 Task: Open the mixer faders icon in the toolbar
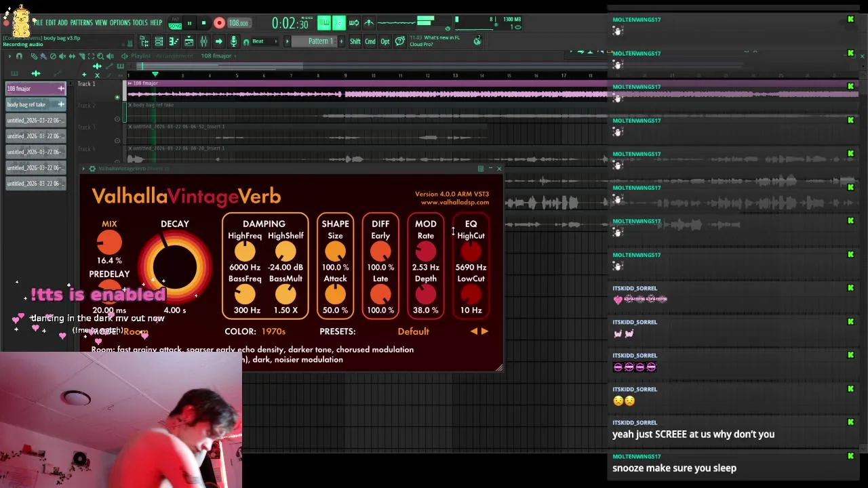click(204, 41)
